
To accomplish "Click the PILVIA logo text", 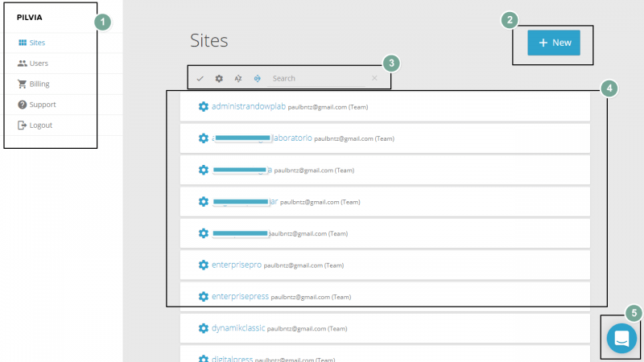I will (x=30, y=17).
